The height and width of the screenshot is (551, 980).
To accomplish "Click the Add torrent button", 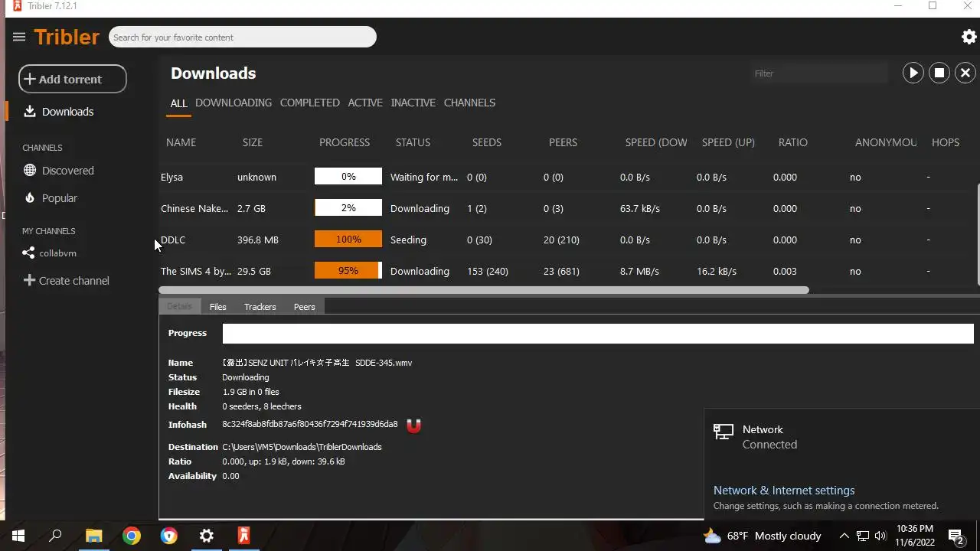I will point(73,79).
